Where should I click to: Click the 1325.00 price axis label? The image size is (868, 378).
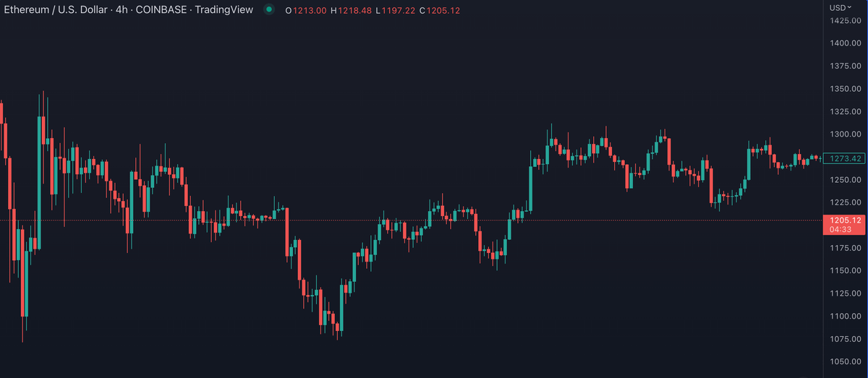coord(845,112)
